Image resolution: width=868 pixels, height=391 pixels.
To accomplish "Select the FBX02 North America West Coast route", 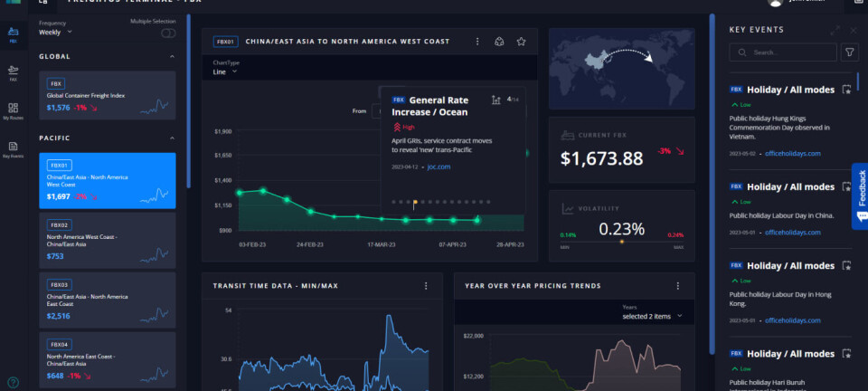I will (107, 240).
